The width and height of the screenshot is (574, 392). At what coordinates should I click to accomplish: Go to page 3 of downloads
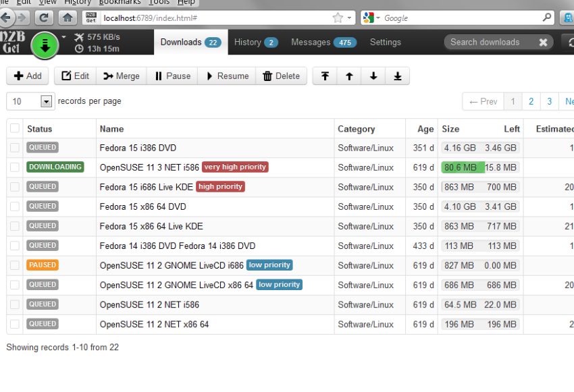[x=550, y=101]
